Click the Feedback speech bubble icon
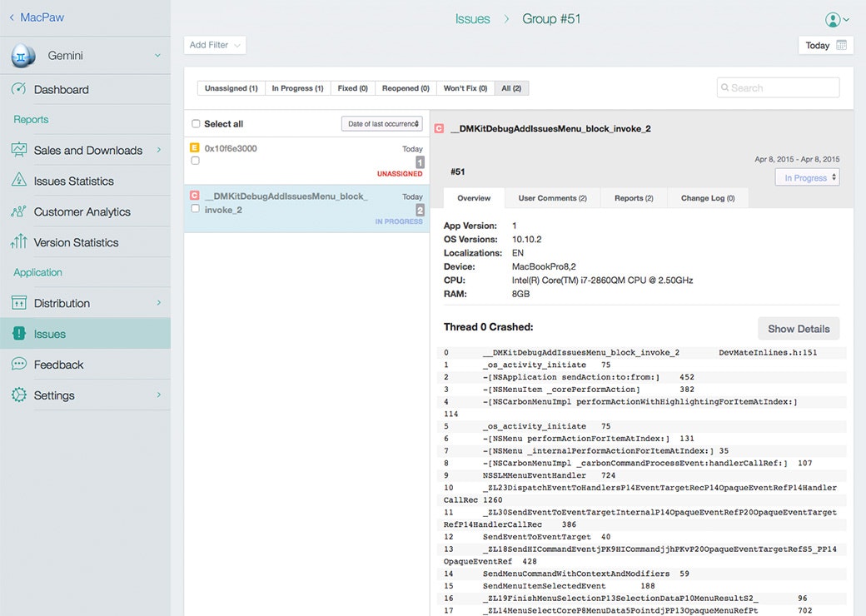Screen dimensions: 866x616 click(19, 364)
